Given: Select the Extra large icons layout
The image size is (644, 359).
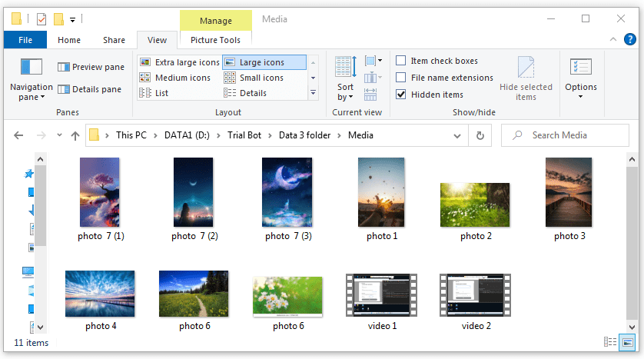Looking at the screenshot, I should [179, 62].
